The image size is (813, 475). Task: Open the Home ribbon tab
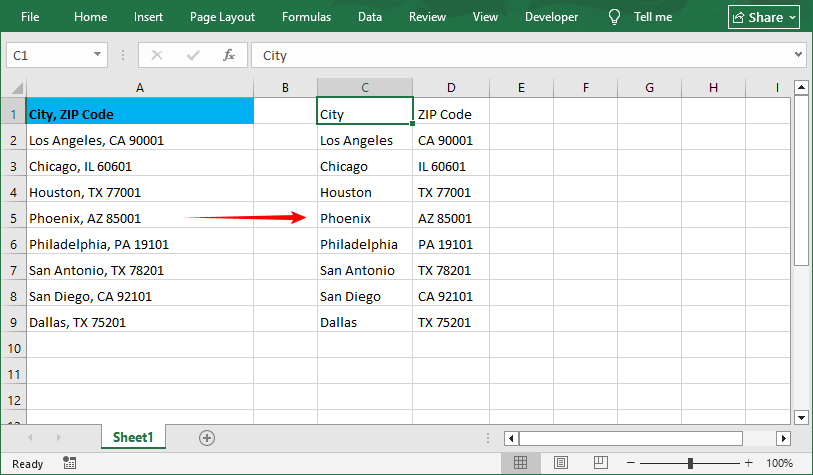click(x=90, y=17)
